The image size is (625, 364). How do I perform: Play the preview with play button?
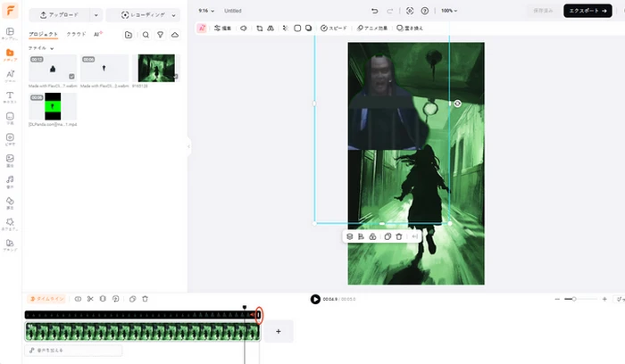coord(315,299)
